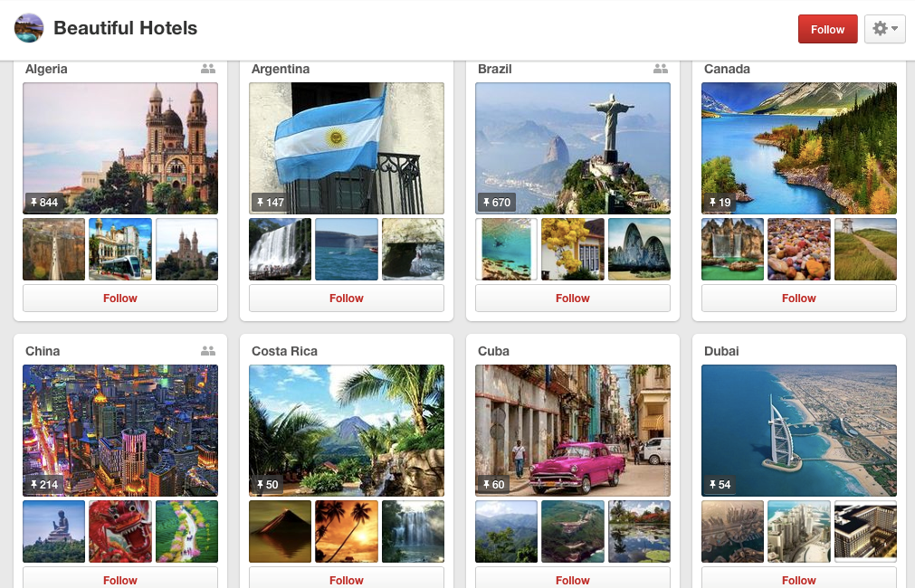Viewport: 915px width, 588px height.
Task: Open the Argentina flag cover image
Action: (347, 148)
